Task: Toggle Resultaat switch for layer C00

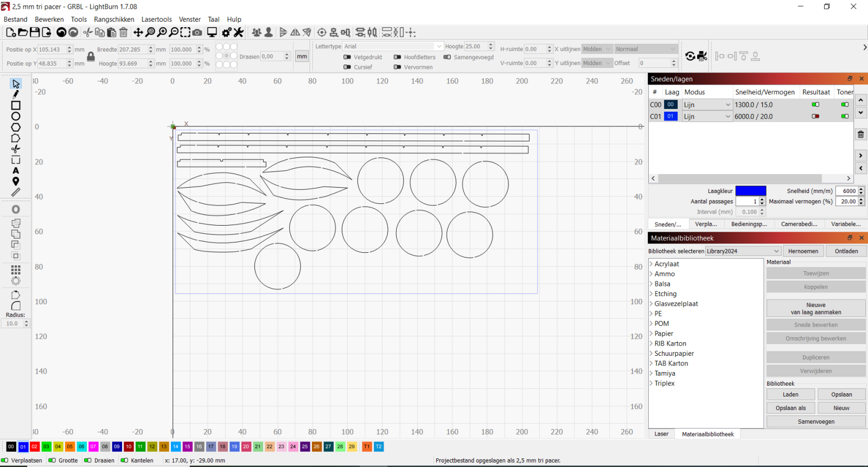Action: click(x=815, y=105)
